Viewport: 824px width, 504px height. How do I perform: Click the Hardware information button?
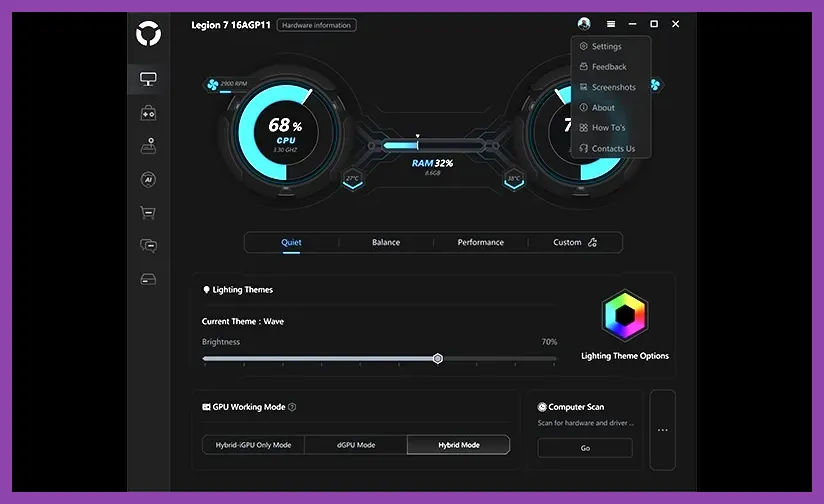316,25
